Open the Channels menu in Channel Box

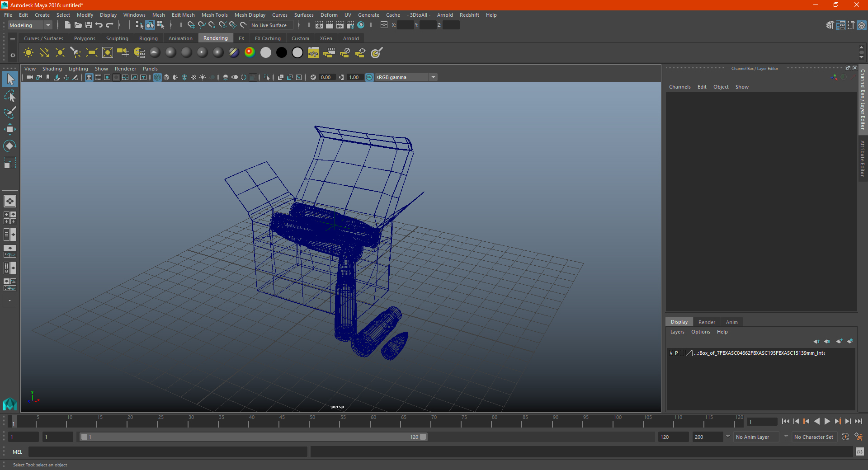(x=680, y=87)
